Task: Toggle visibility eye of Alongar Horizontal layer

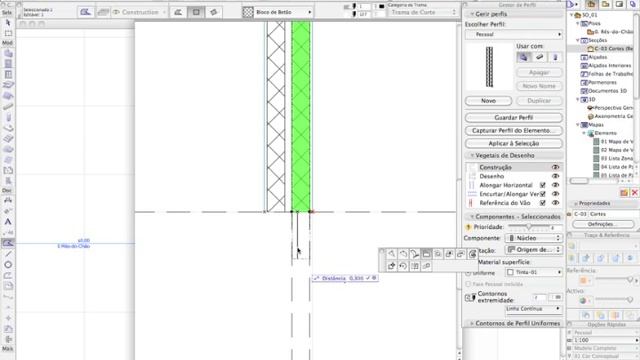Action: (x=555, y=185)
